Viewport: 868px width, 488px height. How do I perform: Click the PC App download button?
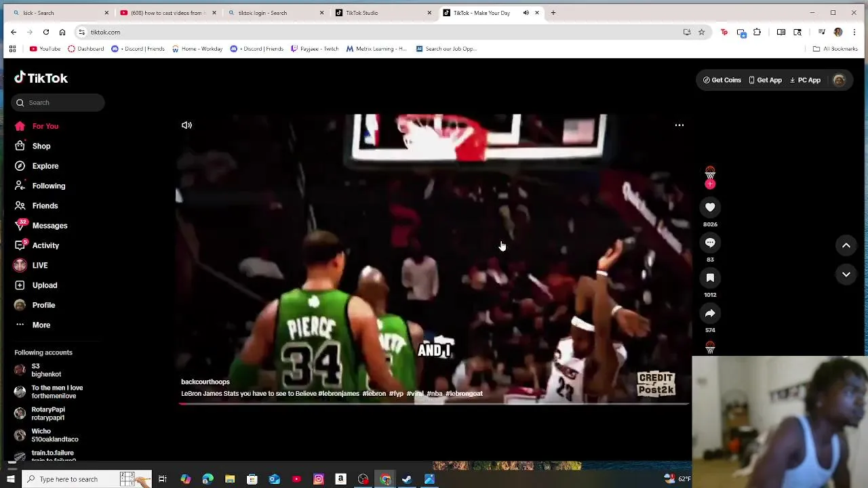coord(805,80)
